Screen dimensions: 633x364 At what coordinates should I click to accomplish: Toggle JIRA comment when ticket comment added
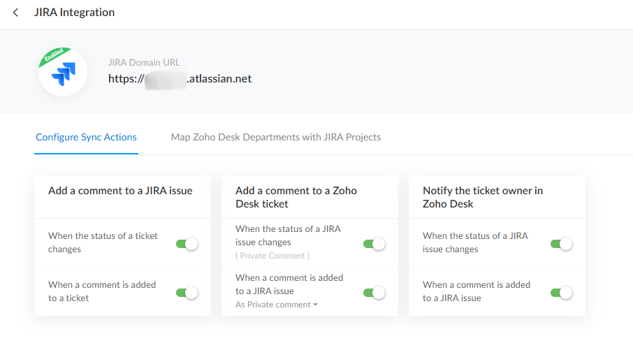coord(187,293)
